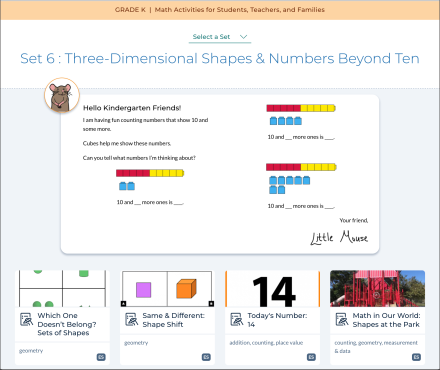The height and width of the screenshot is (370, 440).
Task: Click the geometry tag under Shape Shift
Action: (136, 343)
